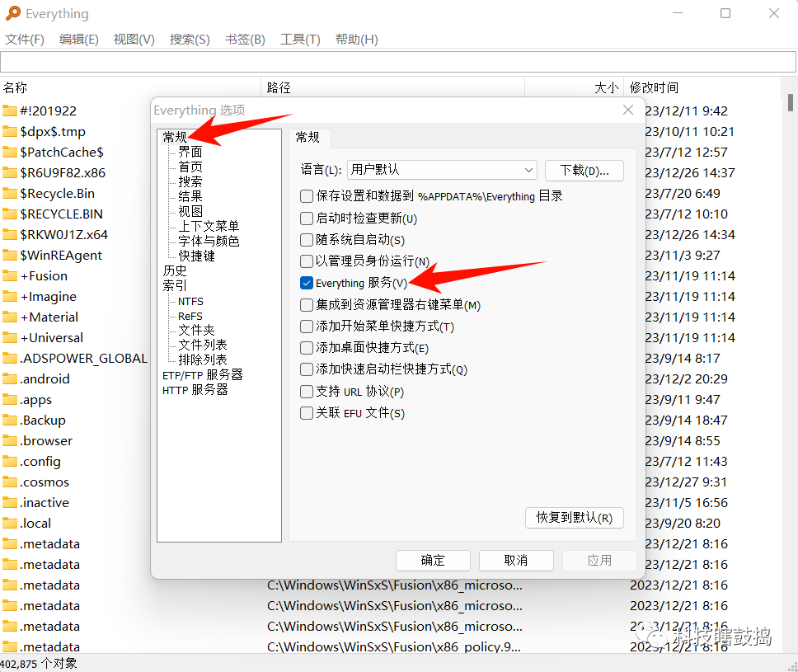Select 排除列表 in the options tree

tap(203, 359)
